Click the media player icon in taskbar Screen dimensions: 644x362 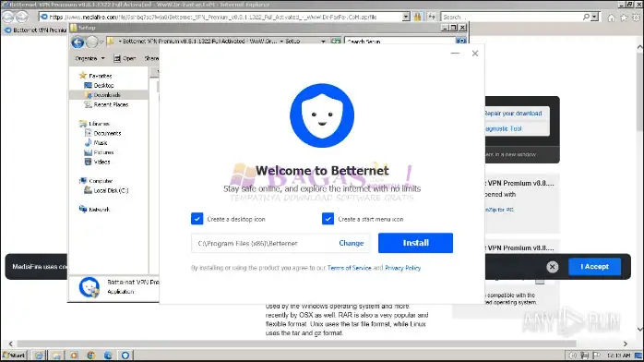[74, 356]
